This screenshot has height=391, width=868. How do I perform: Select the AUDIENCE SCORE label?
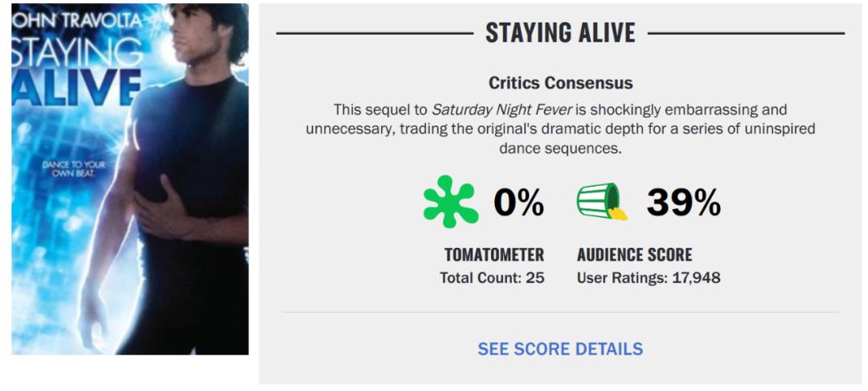[x=634, y=255]
